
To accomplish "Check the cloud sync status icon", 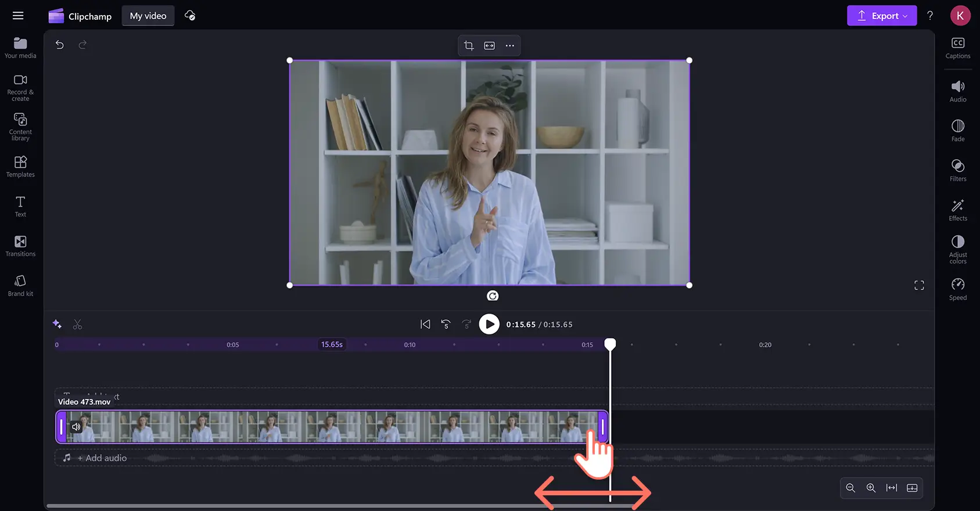I will click(190, 16).
